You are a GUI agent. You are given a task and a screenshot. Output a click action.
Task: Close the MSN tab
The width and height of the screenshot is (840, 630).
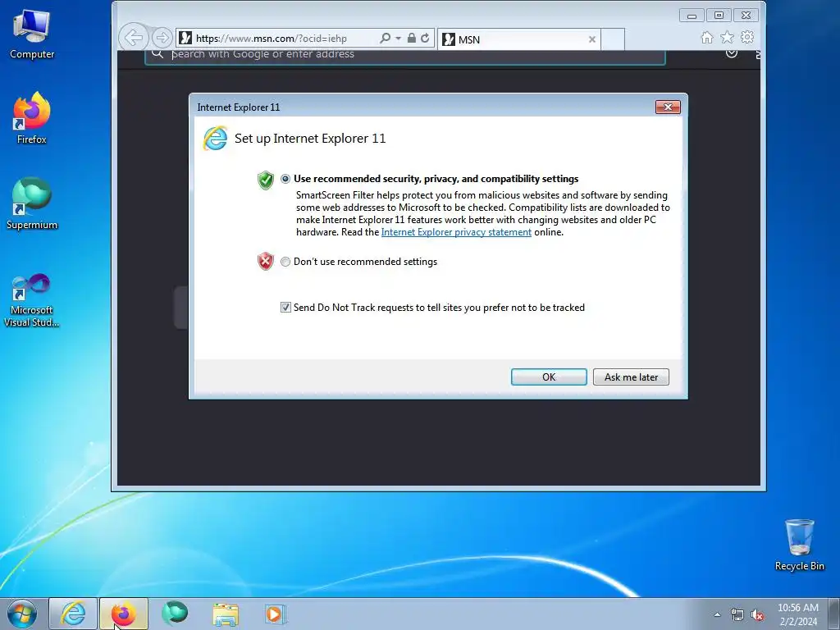[x=592, y=39]
